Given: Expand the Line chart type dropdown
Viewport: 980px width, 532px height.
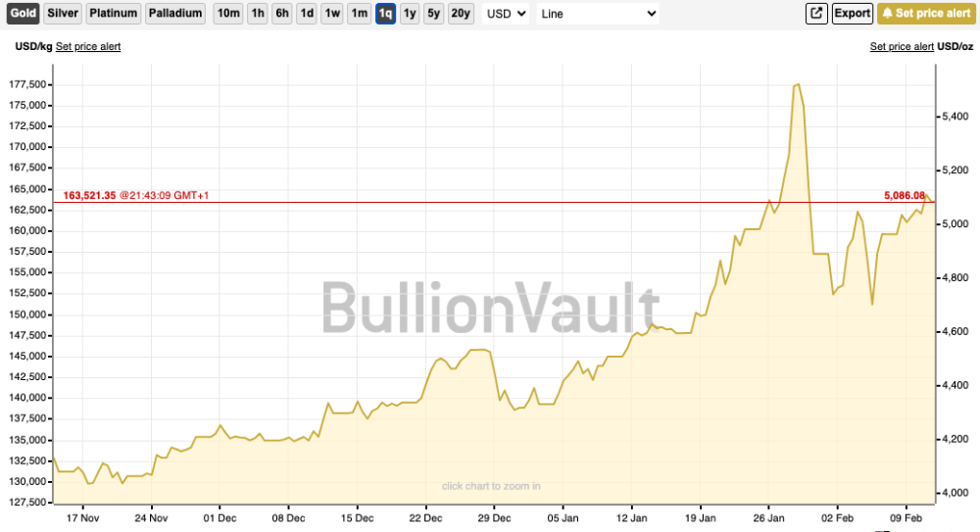Looking at the screenshot, I should 598,14.
